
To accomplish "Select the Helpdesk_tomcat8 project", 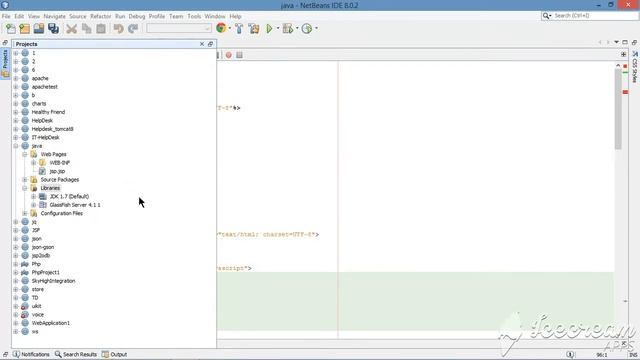I will [52, 129].
